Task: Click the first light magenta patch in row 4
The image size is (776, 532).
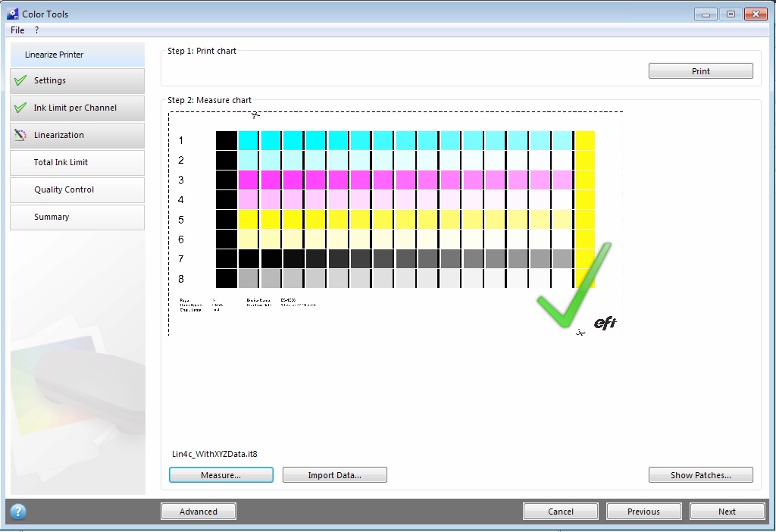Action: [249, 200]
